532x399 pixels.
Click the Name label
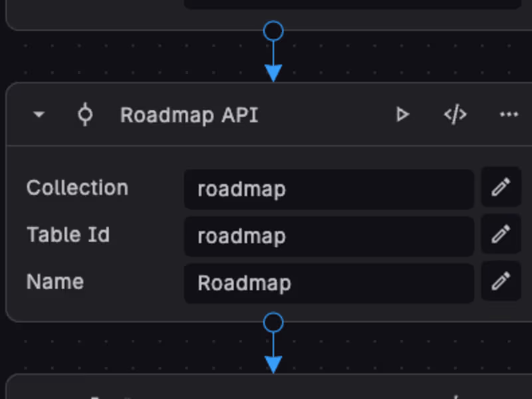pyautogui.click(x=55, y=282)
